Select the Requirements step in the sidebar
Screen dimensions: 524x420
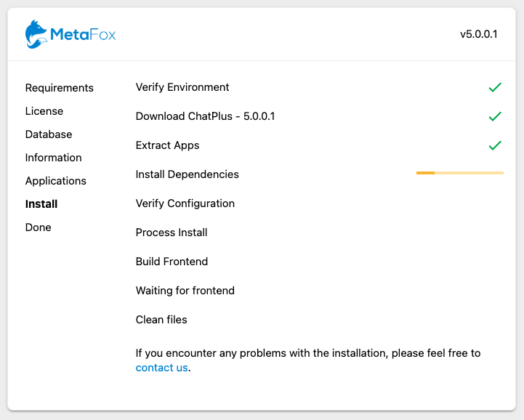pos(60,88)
